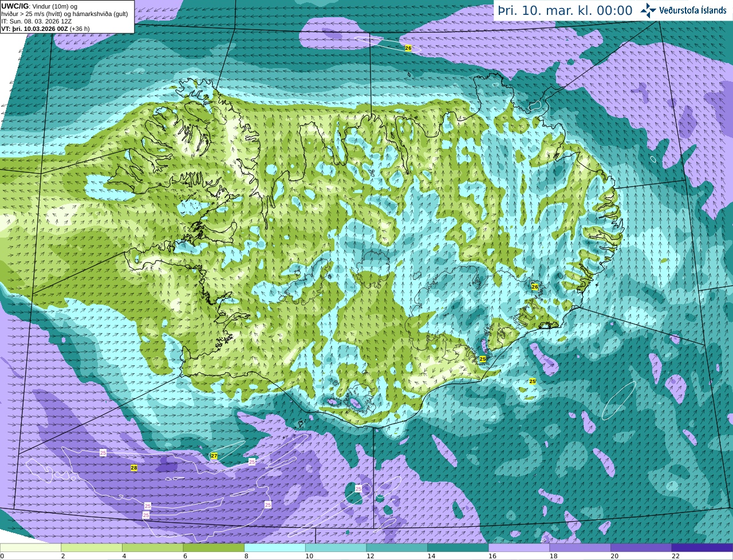733x560 pixels.
Task: Select the 2–4 m/s light green legend swatch
Action: pos(92,547)
